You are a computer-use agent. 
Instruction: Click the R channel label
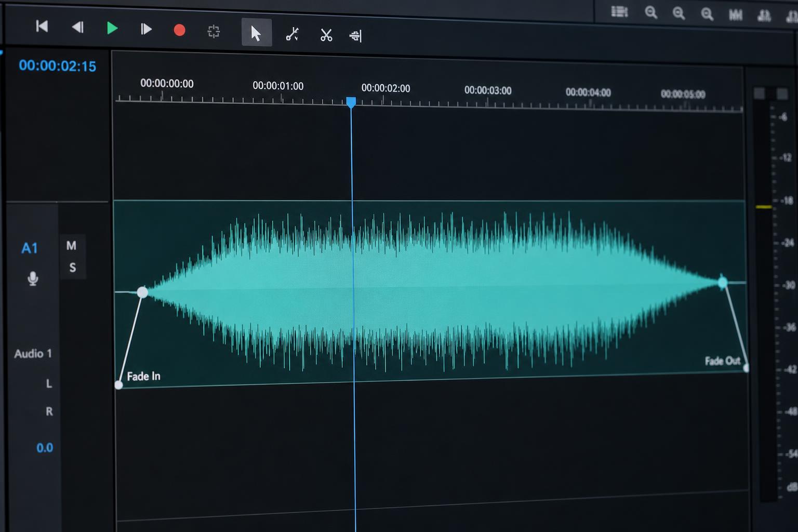tap(49, 411)
